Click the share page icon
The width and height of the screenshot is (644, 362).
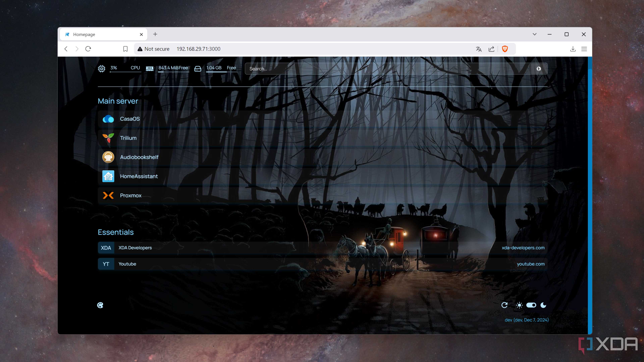pyautogui.click(x=492, y=49)
